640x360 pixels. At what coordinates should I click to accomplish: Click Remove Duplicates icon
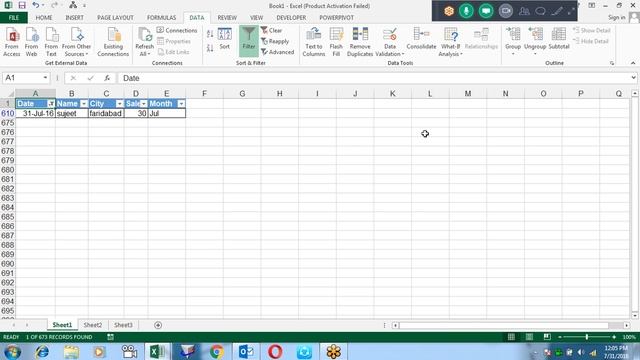tap(360, 42)
